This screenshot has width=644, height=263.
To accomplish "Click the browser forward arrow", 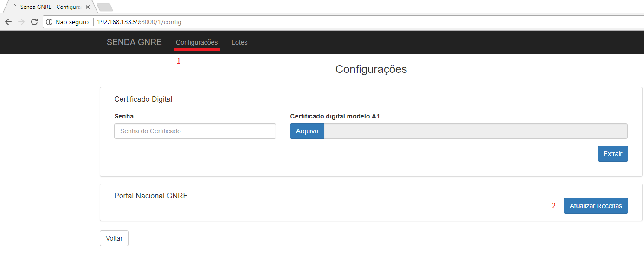I will [21, 22].
